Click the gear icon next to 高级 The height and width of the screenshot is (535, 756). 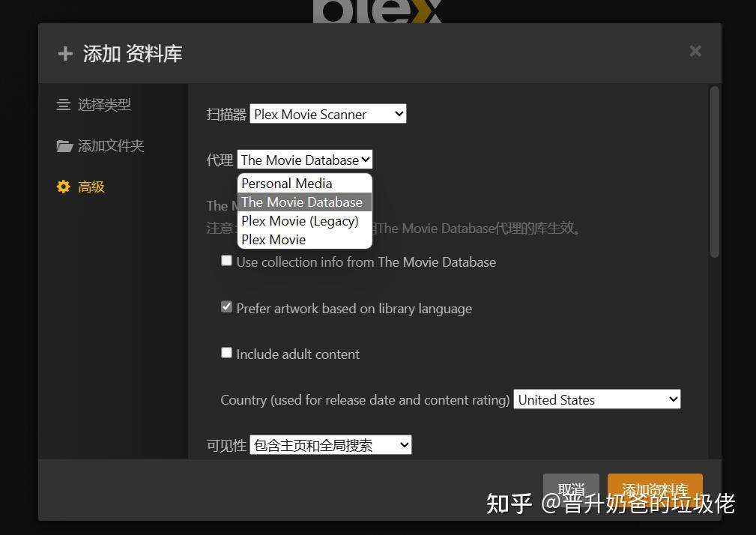[x=64, y=186]
